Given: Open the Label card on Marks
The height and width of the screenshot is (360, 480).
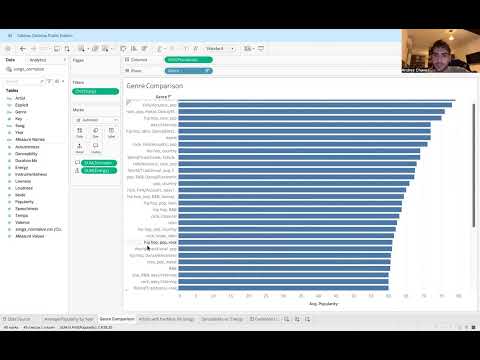Looking at the screenshot, I should (111, 133).
